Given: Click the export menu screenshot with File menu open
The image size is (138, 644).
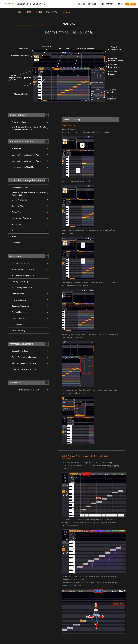Looking at the screenshot, I should tap(78, 420).
